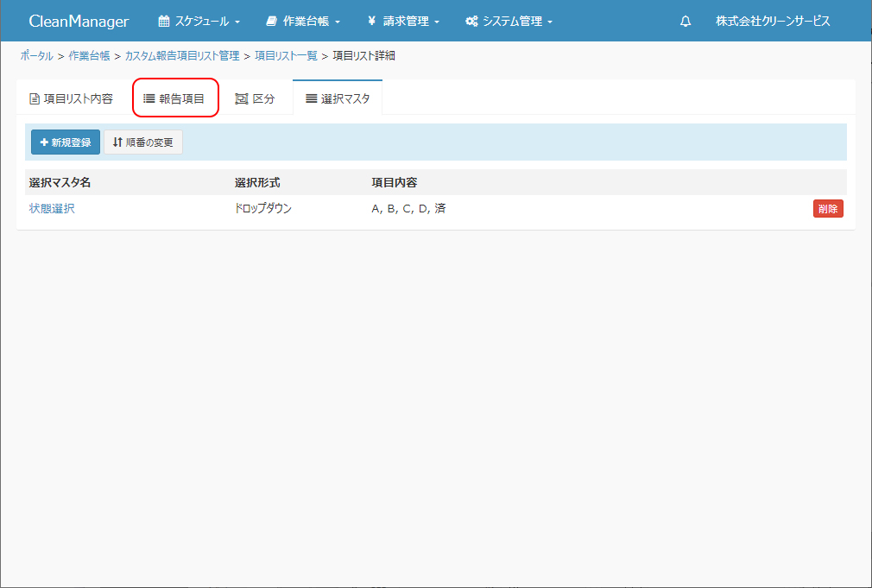Click the 選択マスタ tab
This screenshot has height=588, width=872.
(338, 98)
